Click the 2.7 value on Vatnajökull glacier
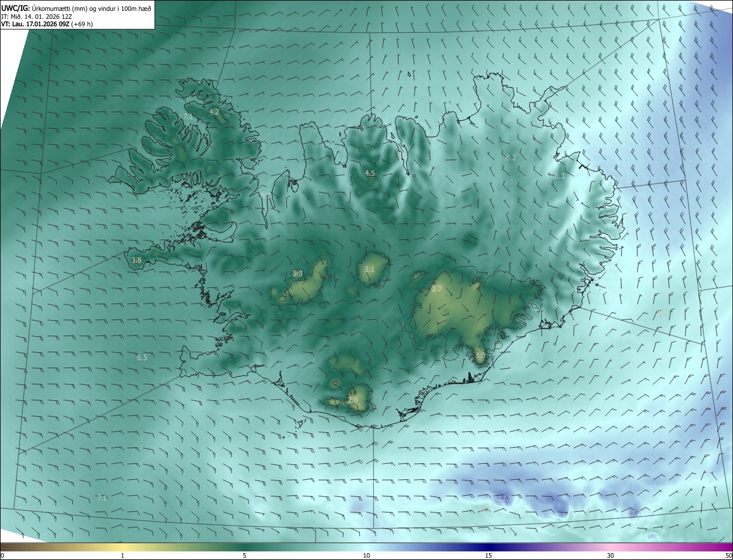733x560 pixels. (x=437, y=289)
